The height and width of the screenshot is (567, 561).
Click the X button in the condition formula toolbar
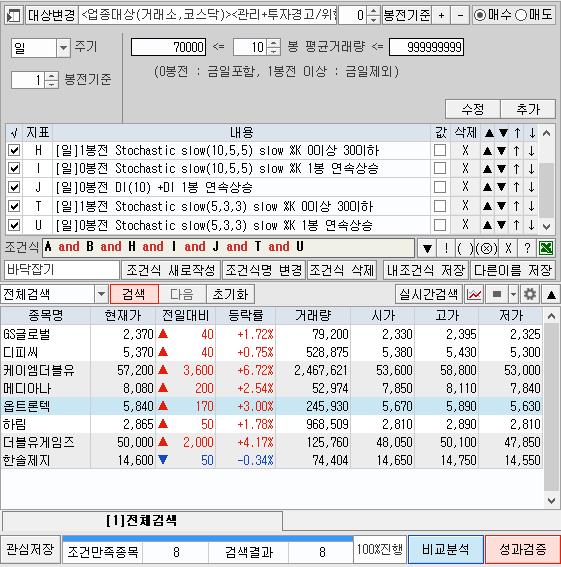tap(508, 248)
